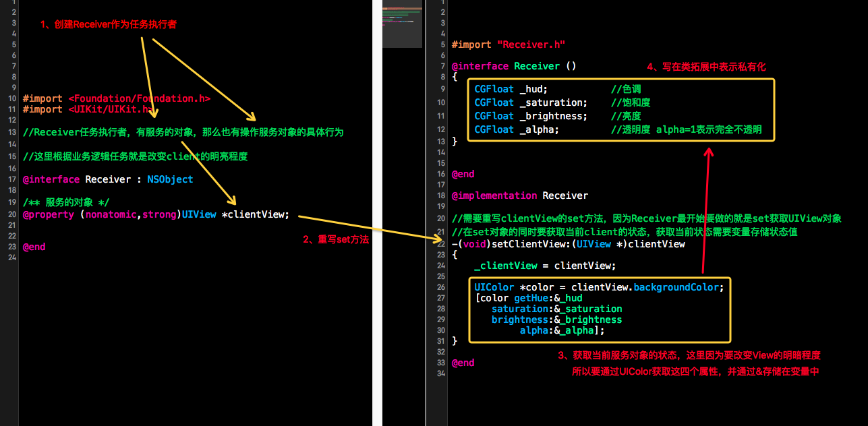This screenshot has height=426, width=868.
Task: Click gutter line number 26 in the implementation editor
Action: tap(441, 287)
